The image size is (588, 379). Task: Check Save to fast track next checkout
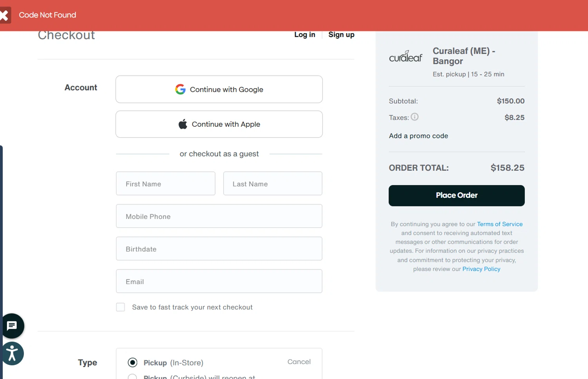coord(120,307)
